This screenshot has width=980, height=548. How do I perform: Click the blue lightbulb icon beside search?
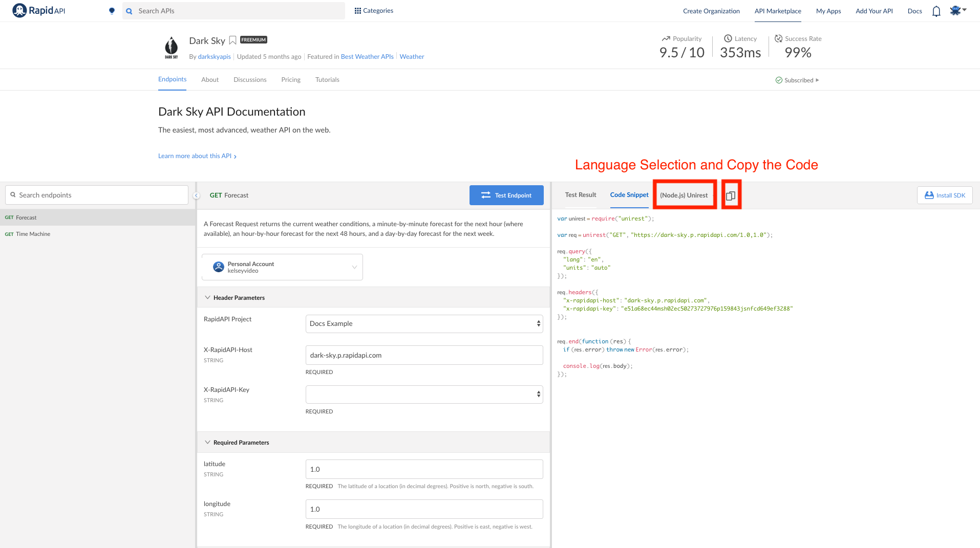(x=112, y=11)
